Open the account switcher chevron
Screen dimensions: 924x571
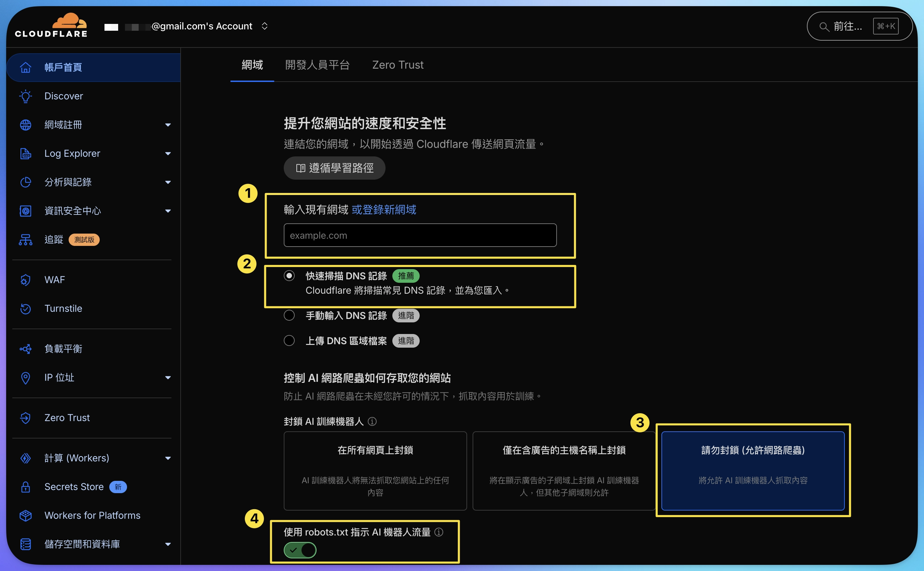[x=265, y=26]
